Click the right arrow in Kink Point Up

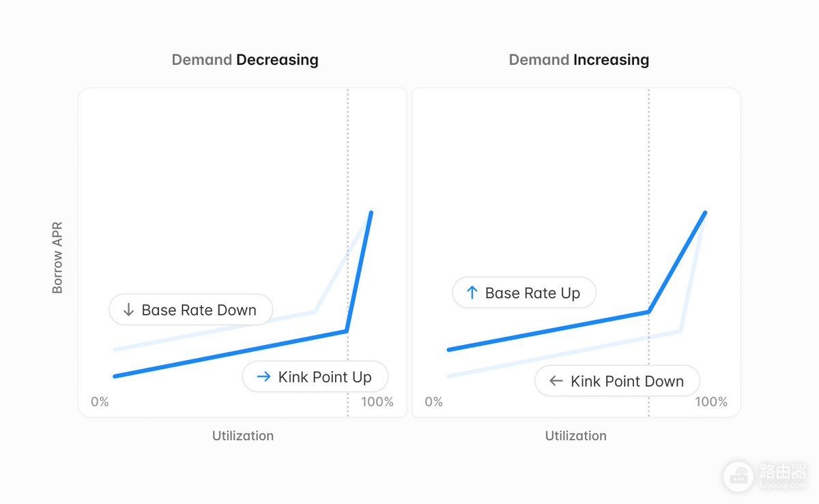263,376
